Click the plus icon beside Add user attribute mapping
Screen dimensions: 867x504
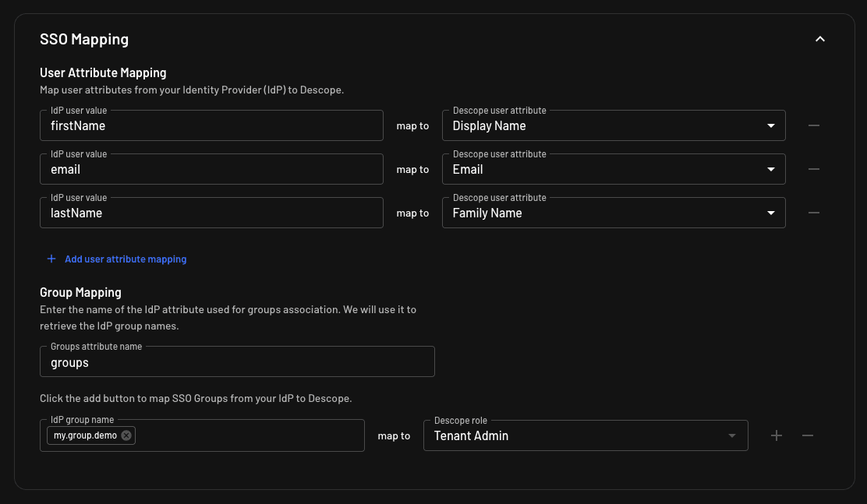pyautogui.click(x=51, y=259)
